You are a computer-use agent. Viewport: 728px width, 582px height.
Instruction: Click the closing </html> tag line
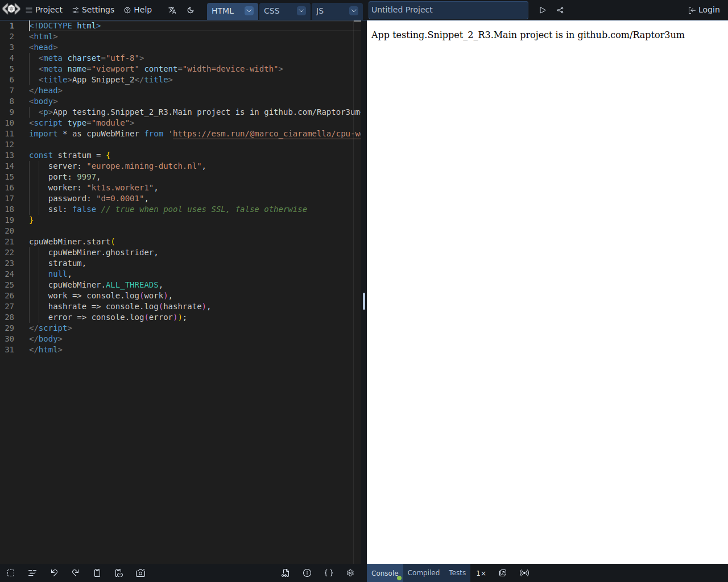[45, 350]
